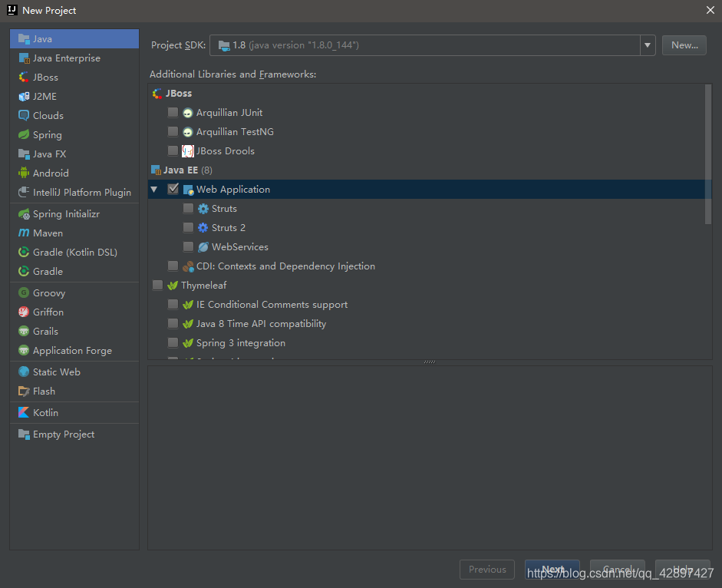Enable the Thymeleaf checkbox

click(157, 286)
